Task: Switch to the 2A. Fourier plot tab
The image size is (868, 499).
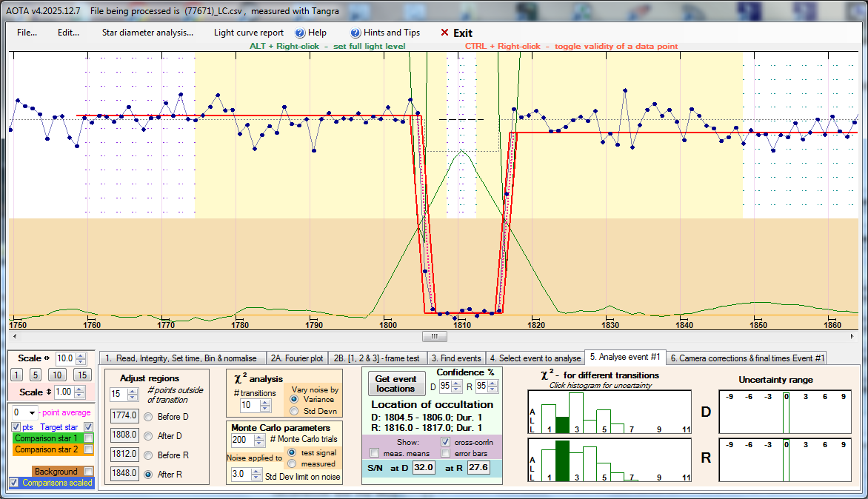Action: point(296,358)
